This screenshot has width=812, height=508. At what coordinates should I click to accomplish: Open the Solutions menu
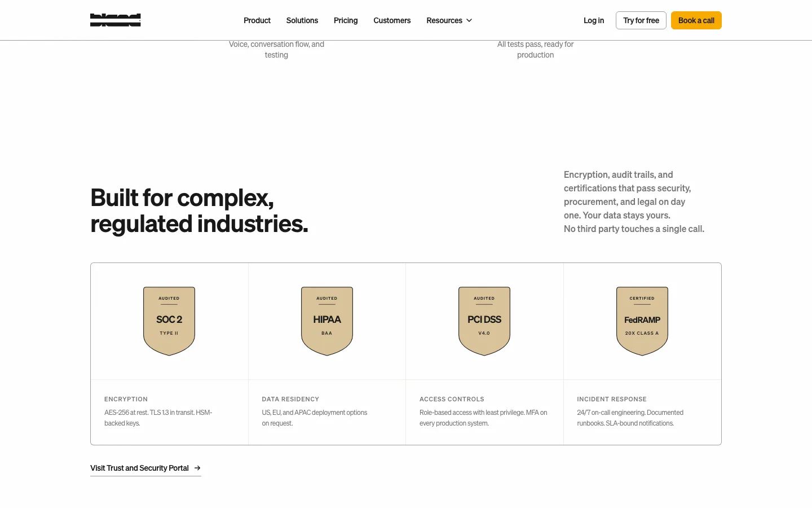pyautogui.click(x=302, y=20)
